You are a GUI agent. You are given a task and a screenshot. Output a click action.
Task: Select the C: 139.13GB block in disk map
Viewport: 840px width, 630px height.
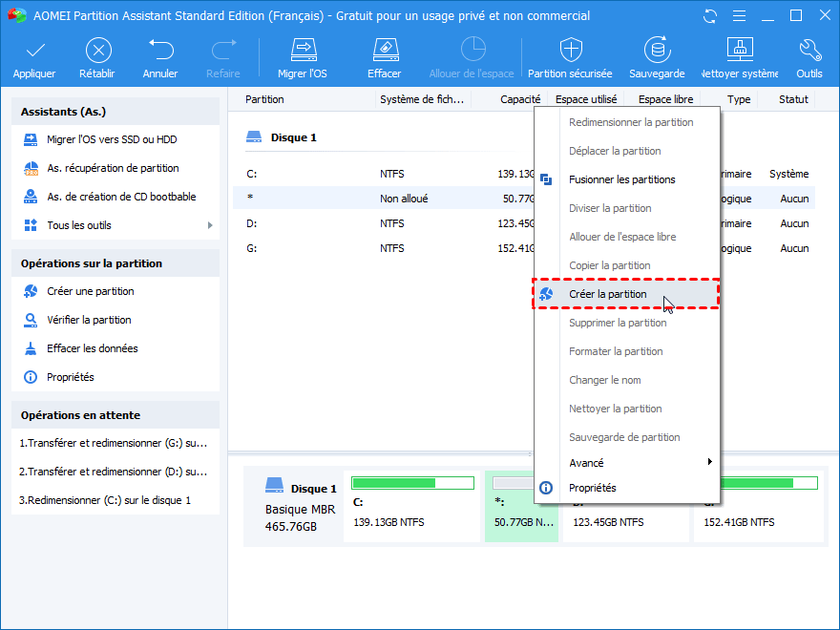point(411,506)
